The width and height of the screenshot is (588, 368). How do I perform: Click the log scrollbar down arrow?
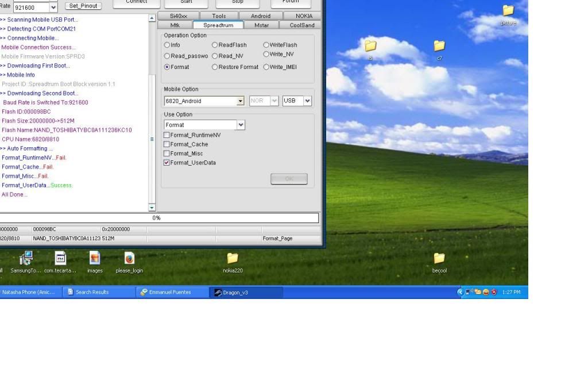point(152,207)
